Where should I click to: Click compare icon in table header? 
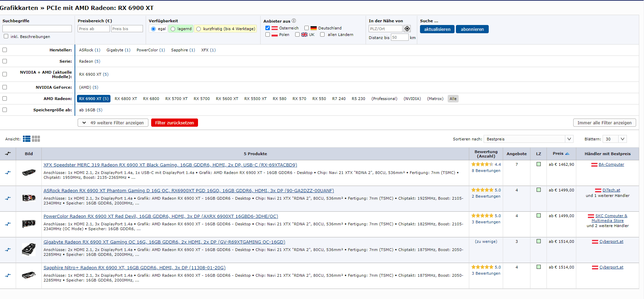pos(8,153)
